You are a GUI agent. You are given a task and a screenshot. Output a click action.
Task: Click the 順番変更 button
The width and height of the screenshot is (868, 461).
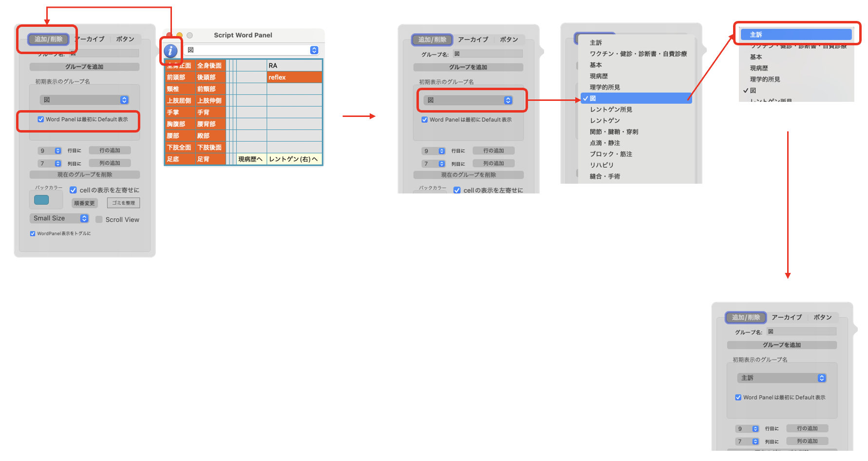coord(85,203)
